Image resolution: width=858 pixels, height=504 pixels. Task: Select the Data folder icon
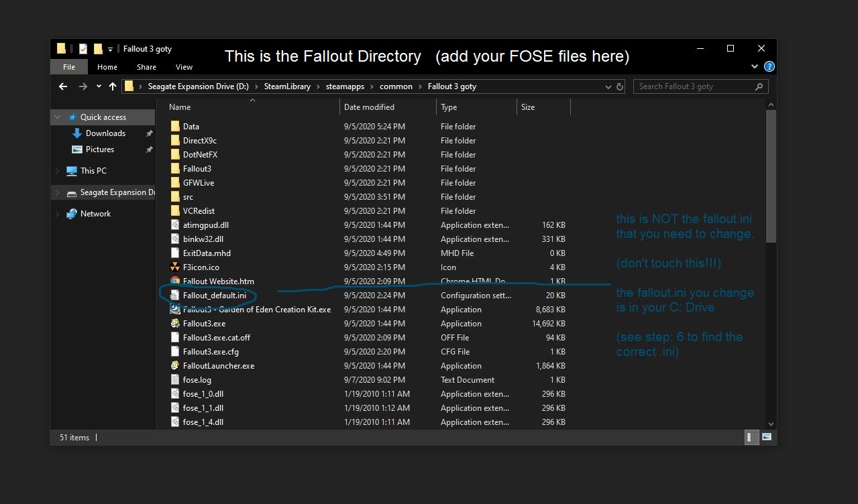click(x=175, y=126)
